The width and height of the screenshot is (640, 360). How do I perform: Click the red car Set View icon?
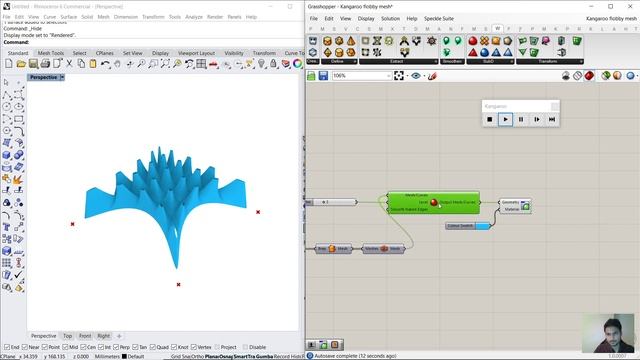pos(213,64)
